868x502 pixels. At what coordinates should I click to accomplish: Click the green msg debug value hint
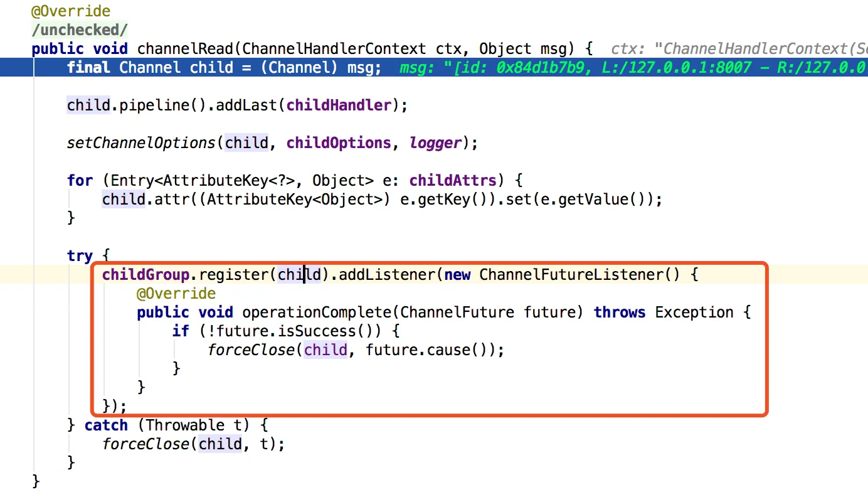pos(633,68)
